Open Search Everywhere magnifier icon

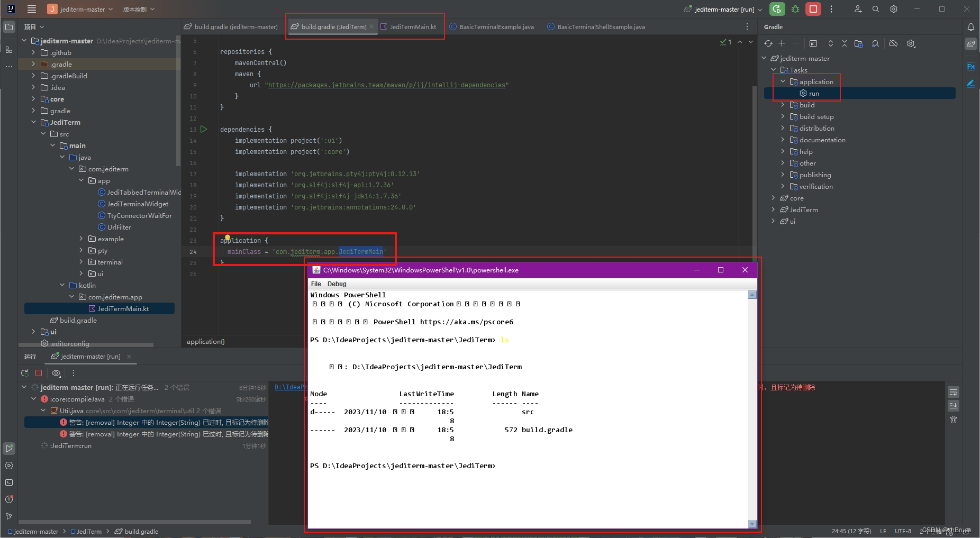pyautogui.click(x=876, y=9)
